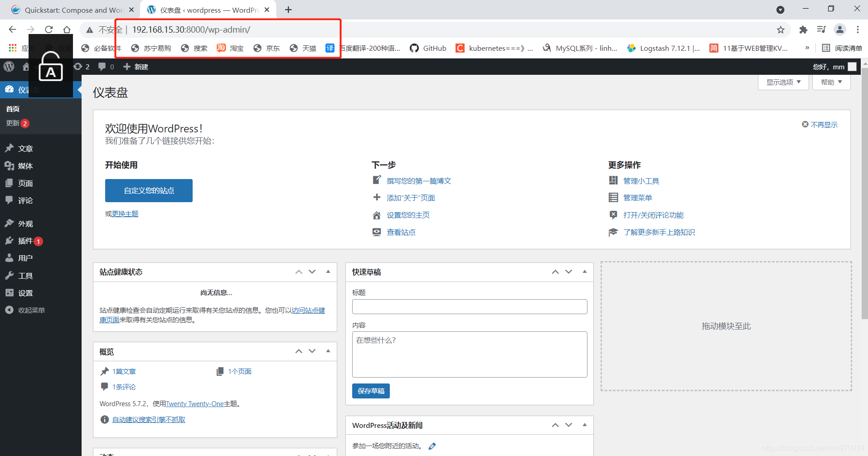Screen dimensions: 868x456
Task: Open the 帮助 dropdown tab
Action: 831,82
